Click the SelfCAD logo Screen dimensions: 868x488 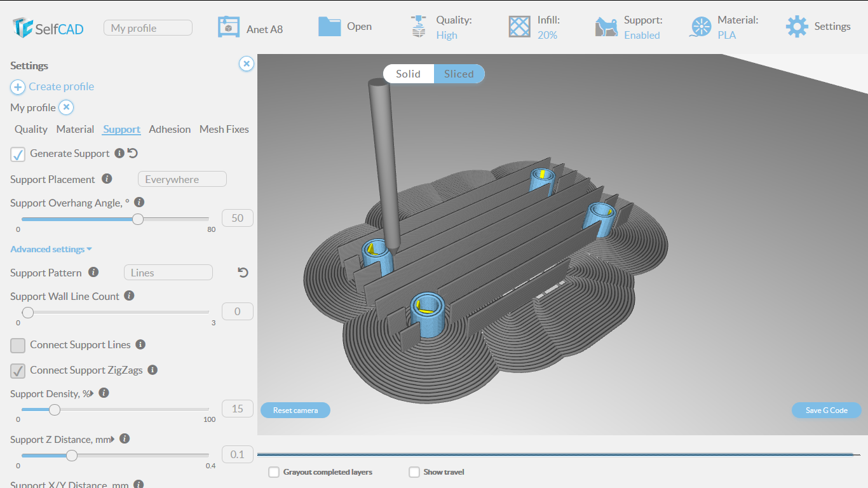coord(48,27)
